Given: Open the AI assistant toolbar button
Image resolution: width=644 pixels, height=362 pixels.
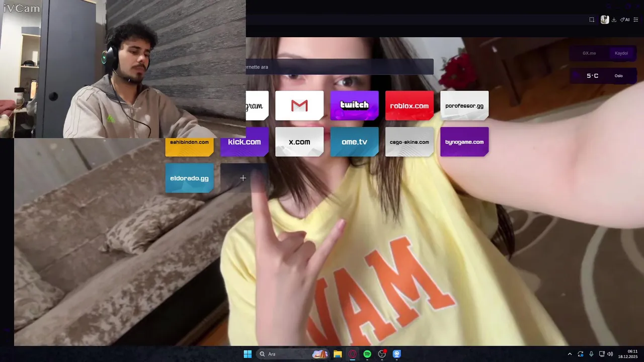Looking at the screenshot, I should coord(624,20).
